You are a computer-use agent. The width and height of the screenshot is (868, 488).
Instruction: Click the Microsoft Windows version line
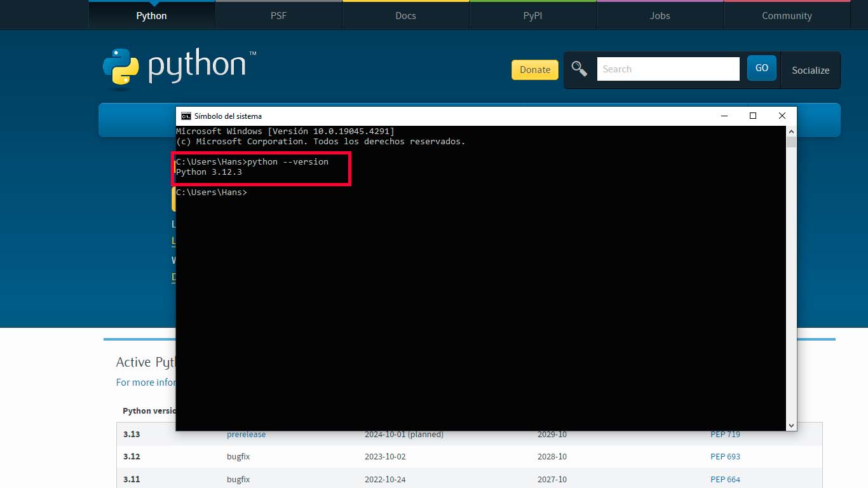[285, 132]
